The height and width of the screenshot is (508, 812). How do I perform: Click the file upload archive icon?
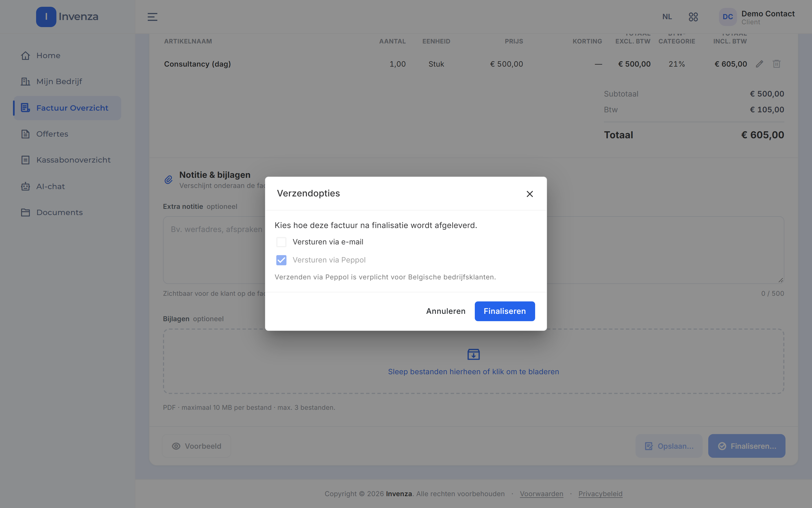tap(473, 354)
